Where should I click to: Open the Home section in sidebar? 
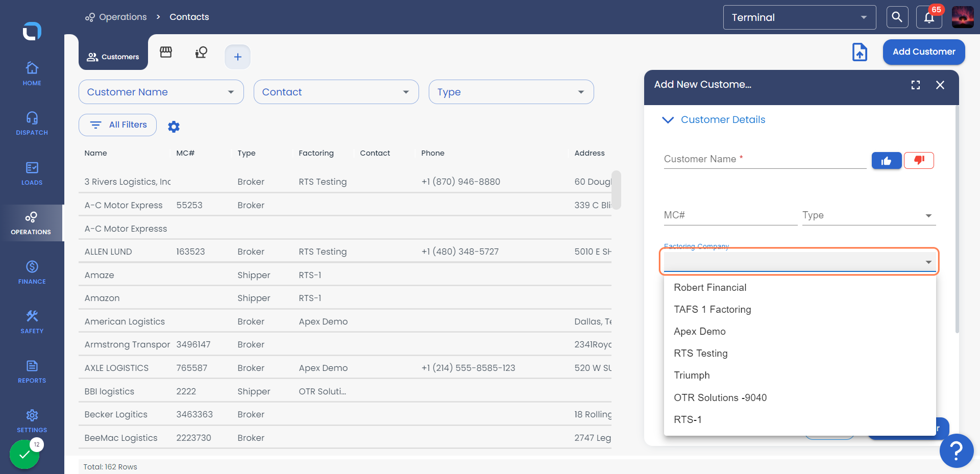32,74
